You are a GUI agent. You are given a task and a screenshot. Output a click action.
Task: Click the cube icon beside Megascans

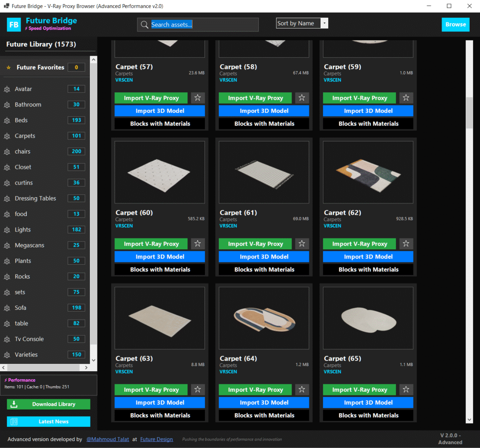click(x=7, y=246)
